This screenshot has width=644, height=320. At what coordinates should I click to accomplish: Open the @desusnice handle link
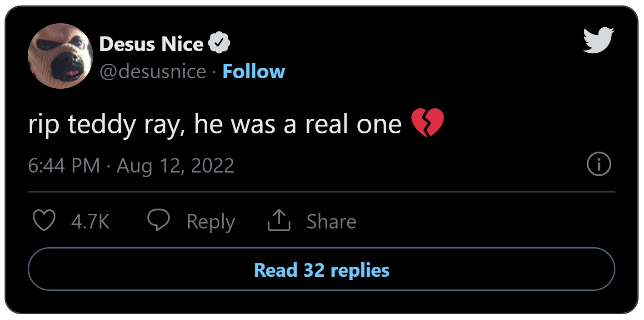click(153, 71)
